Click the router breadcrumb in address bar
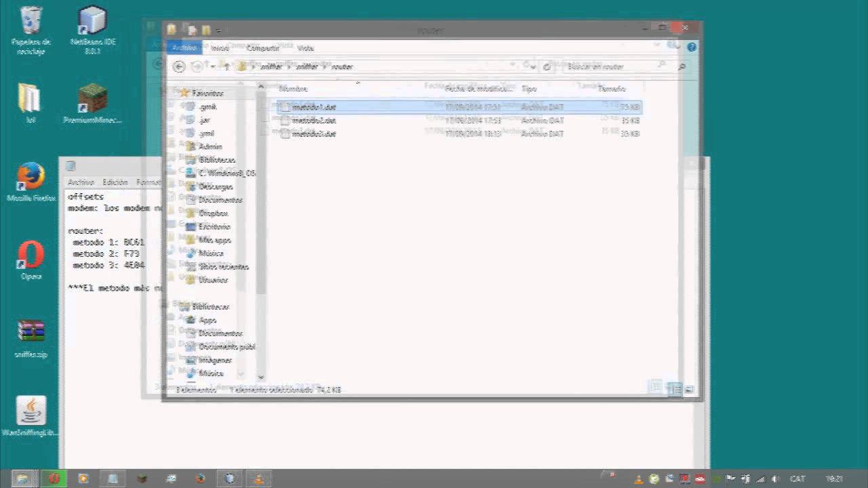868x488 pixels. (342, 66)
